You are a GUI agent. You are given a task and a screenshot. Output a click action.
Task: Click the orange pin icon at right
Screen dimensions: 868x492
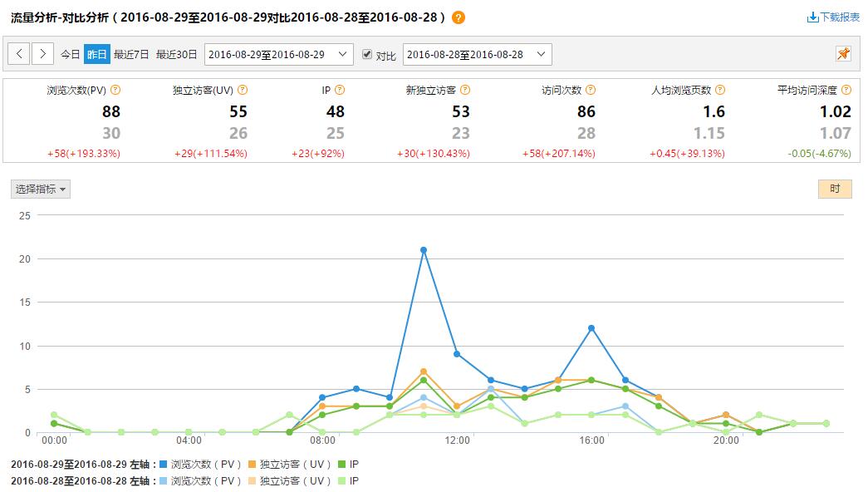click(843, 54)
